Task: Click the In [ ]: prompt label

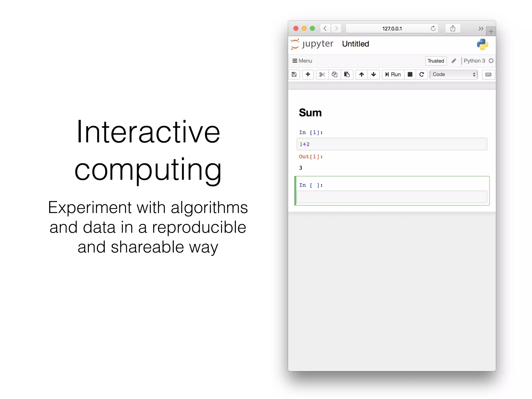Action: point(311,185)
